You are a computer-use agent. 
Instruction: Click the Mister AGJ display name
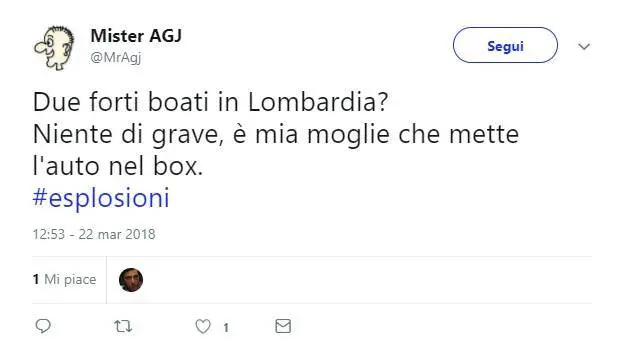pos(136,36)
